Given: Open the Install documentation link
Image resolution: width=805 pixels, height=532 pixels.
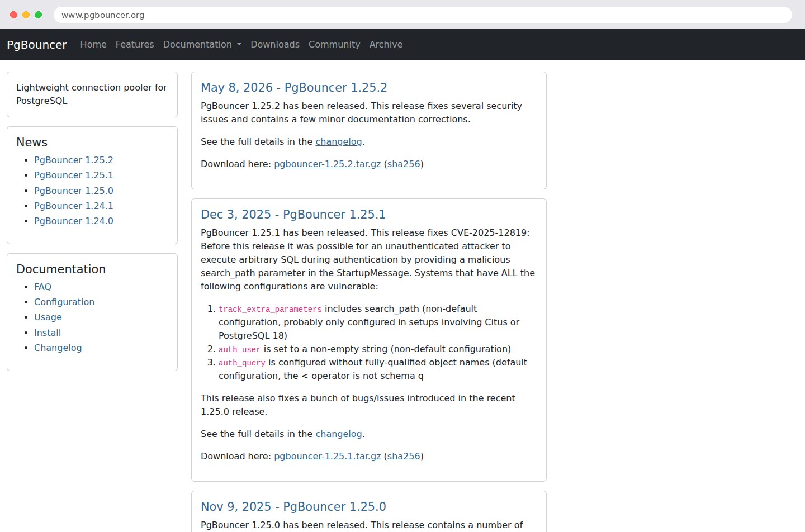Looking at the screenshot, I should click(x=48, y=332).
